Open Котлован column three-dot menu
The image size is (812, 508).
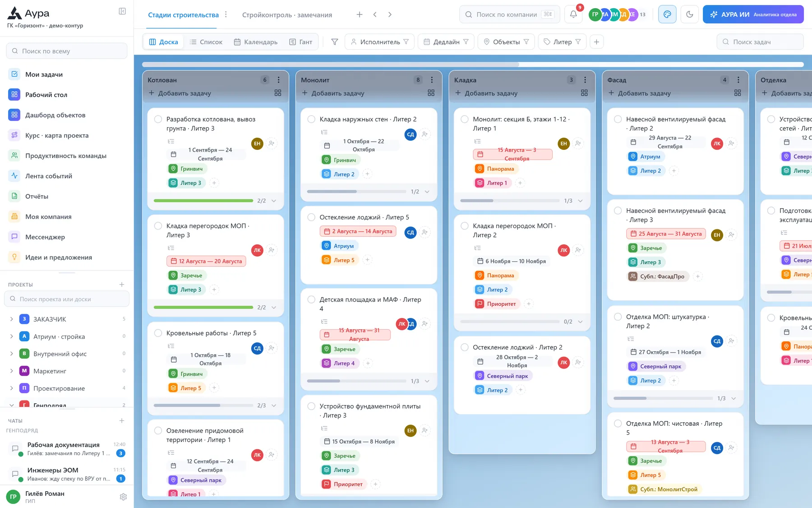pos(279,80)
